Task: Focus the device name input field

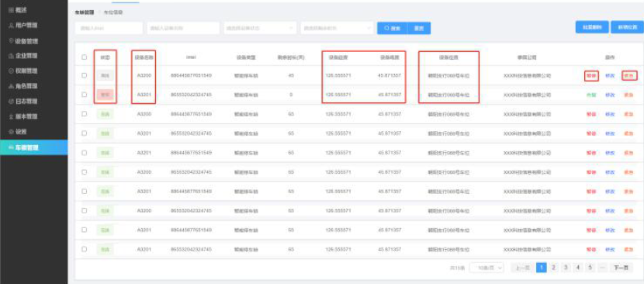Action: pos(183,28)
